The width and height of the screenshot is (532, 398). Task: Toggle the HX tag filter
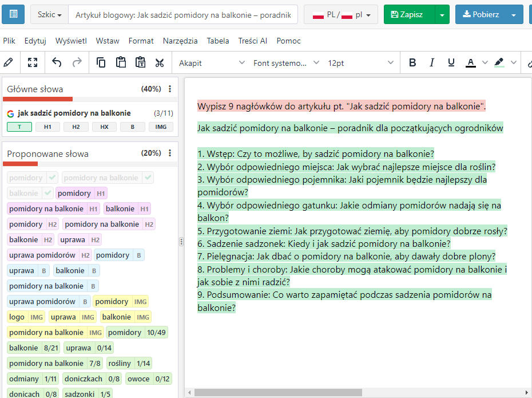104,127
